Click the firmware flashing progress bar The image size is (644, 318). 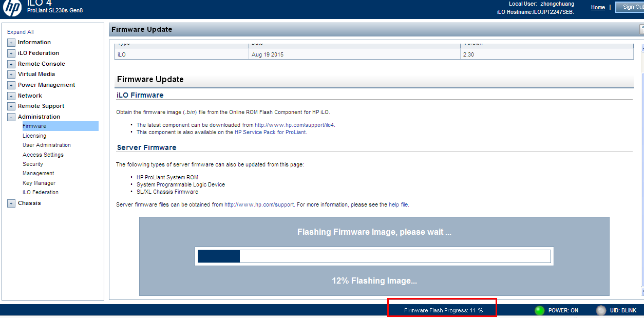[374, 256]
